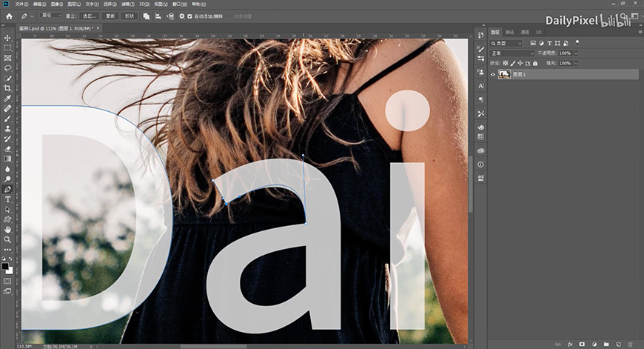Image resolution: width=644 pixels, height=349 pixels.
Task: Delete layer trash icon
Action: tap(630, 345)
